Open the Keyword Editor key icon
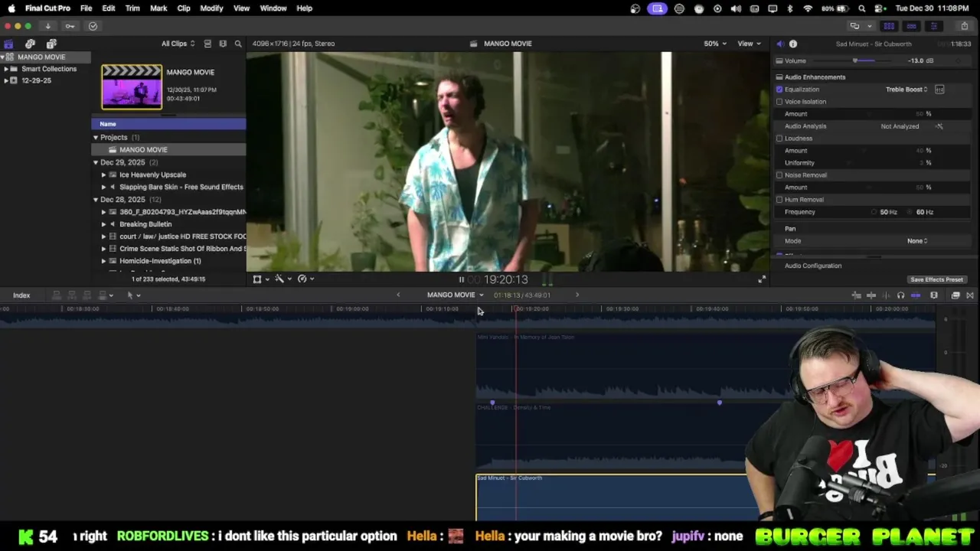Image resolution: width=980 pixels, height=551 pixels. point(70,26)
